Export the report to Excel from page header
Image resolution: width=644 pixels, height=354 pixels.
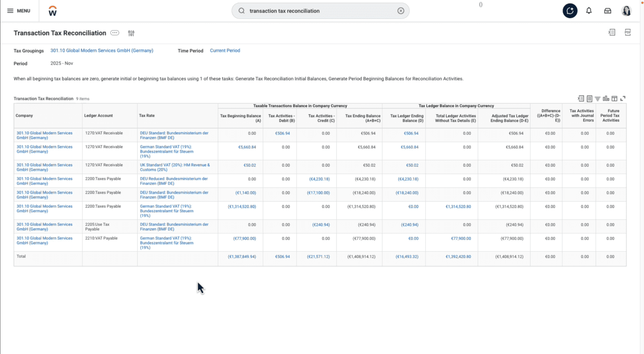pyautogui.click(x=612, y=32)
